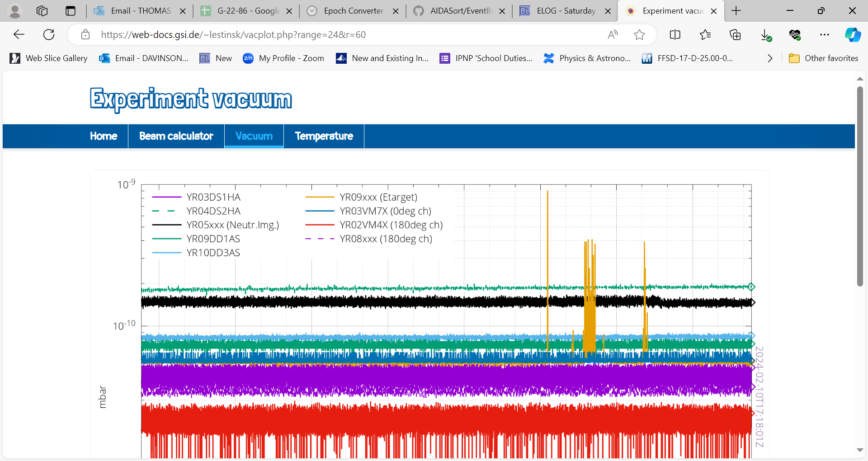This screenshot has height=461, width=868.
Task: Open FFSD-17-D-25.00-0 bookmark
Action: (x=688, y=58)
